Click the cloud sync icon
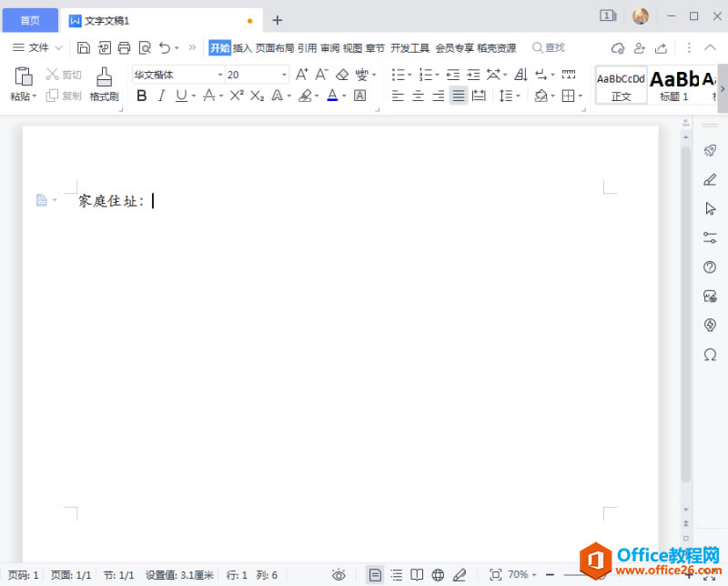 618,48
